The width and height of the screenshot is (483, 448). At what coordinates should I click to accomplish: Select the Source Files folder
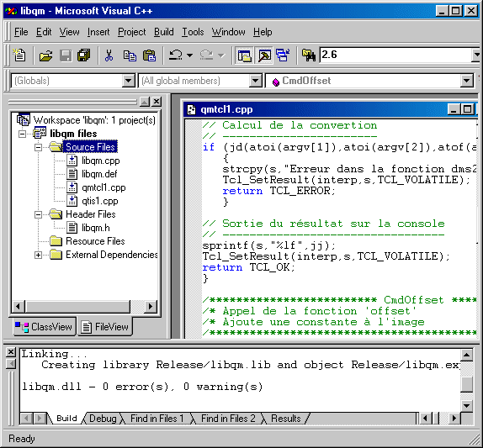coord(90,147)
